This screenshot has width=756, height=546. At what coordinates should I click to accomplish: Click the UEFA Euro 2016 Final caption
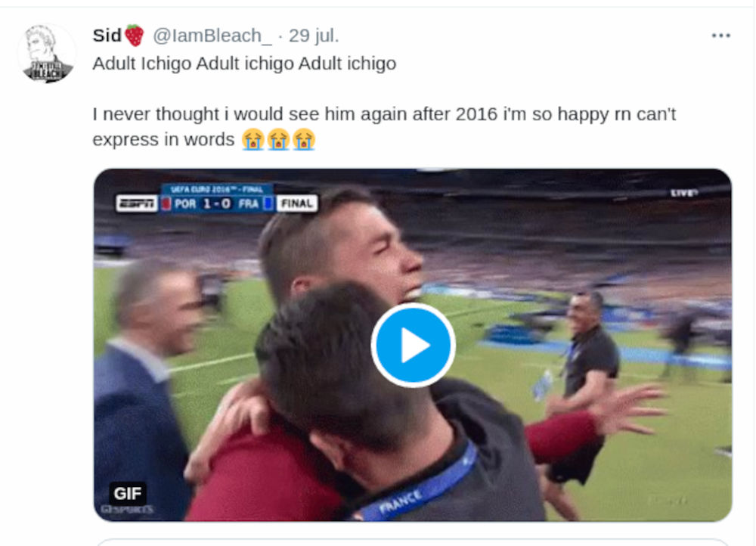[216, 189]
